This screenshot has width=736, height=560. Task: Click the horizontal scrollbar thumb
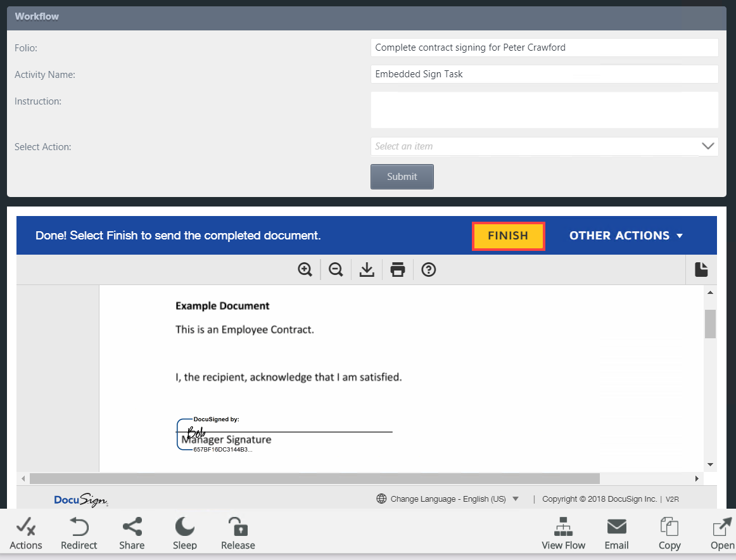point(315,478)
